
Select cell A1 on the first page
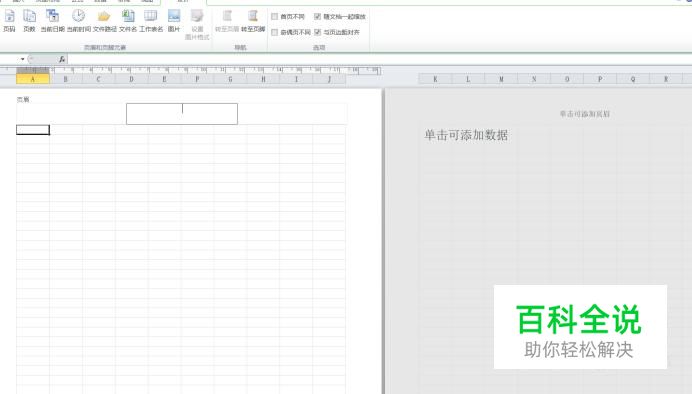33,130
